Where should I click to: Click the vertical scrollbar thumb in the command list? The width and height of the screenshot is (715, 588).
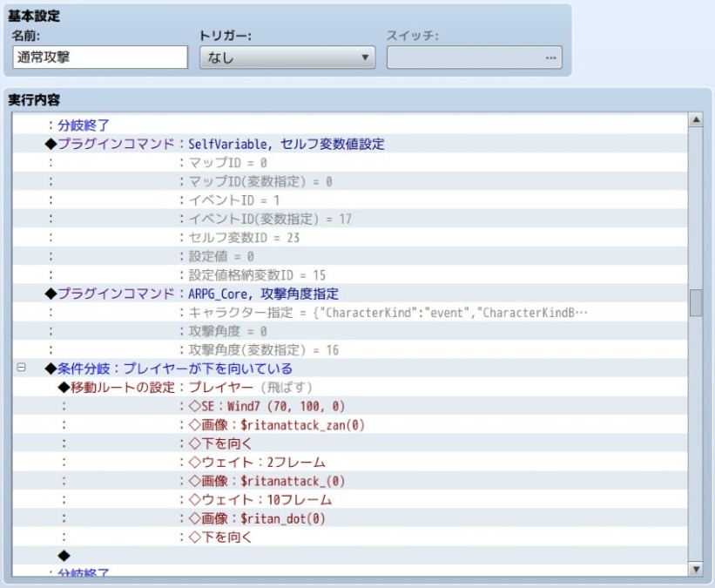695,303
